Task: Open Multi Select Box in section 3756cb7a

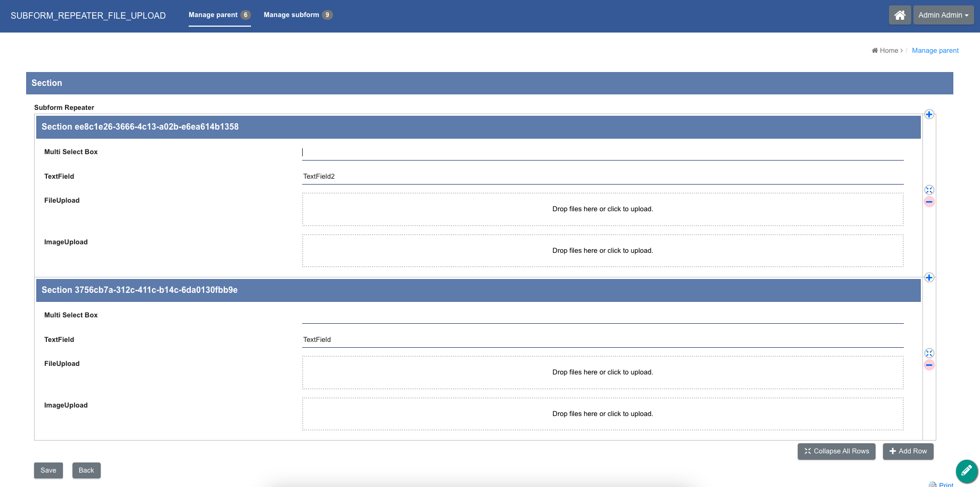Action: click(x=603, y=316)
